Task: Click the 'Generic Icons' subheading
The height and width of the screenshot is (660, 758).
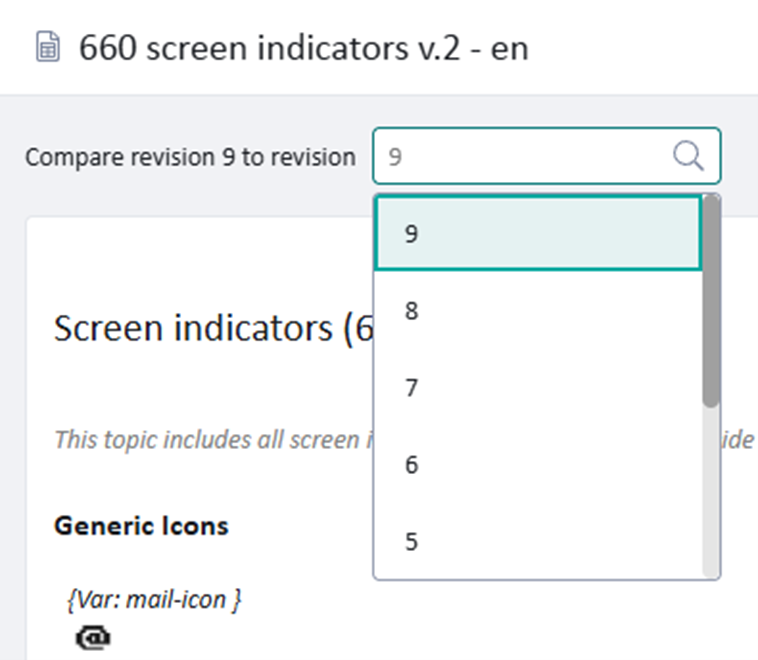Action: click(x=141, y=525)
